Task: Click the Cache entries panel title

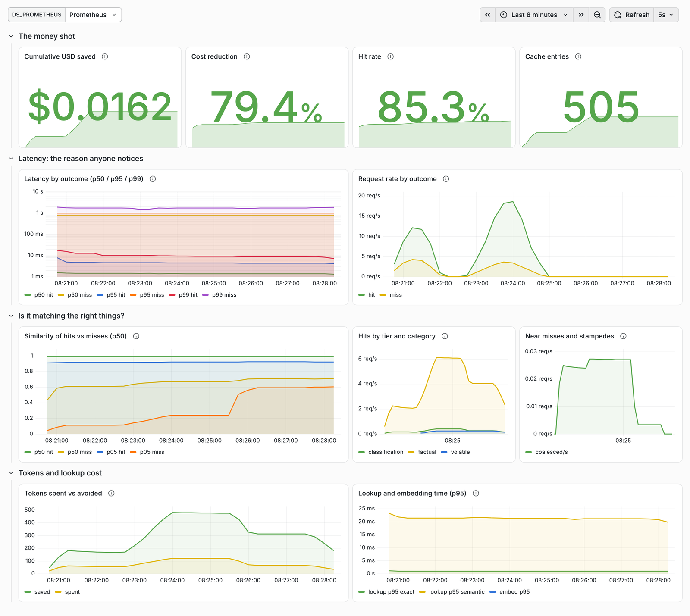Action: point(547,56)
